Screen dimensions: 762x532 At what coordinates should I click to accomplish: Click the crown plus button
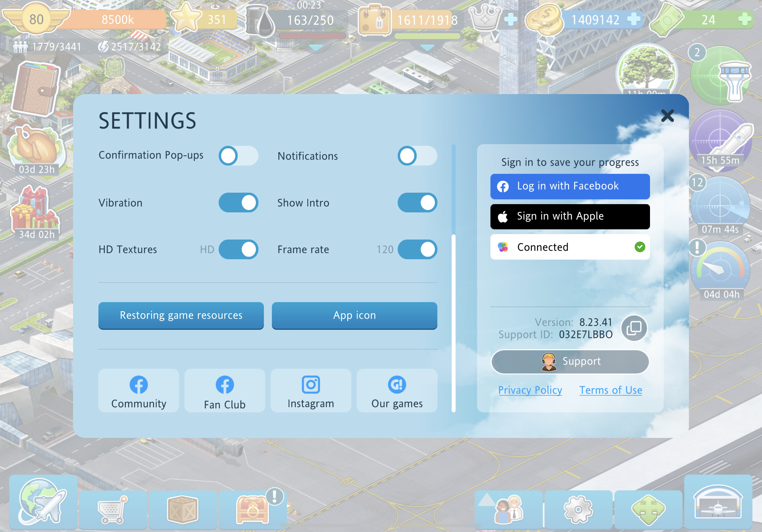pos(511,19)
